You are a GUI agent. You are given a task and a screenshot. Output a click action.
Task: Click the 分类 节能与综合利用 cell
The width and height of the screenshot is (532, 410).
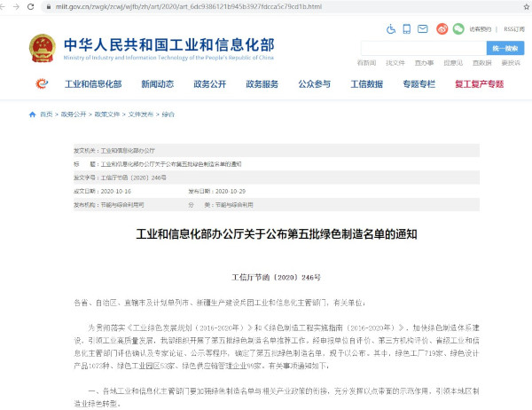(x=221, y=205)
